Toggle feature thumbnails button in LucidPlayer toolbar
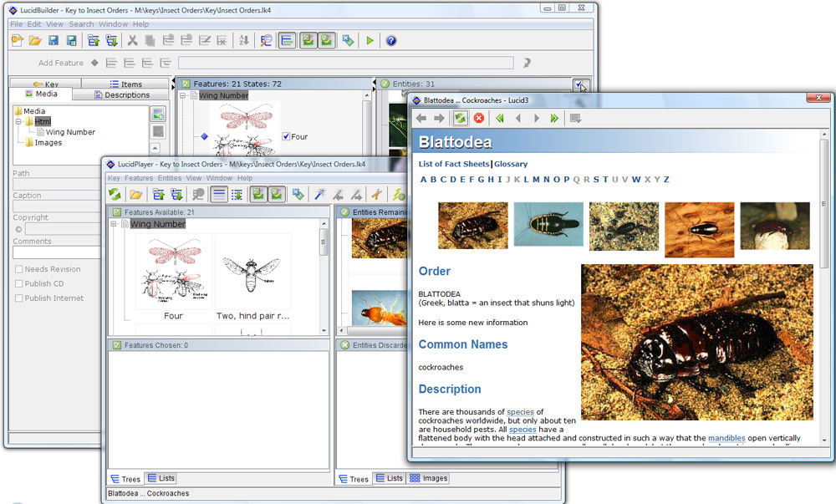This screenshot has height=504, width=836. (258, 195)
